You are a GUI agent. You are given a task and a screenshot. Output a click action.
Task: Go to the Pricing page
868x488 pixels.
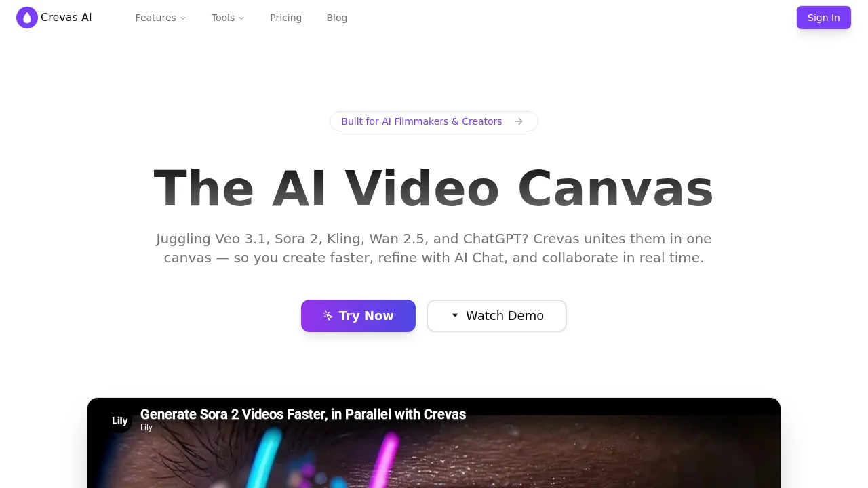285,18
